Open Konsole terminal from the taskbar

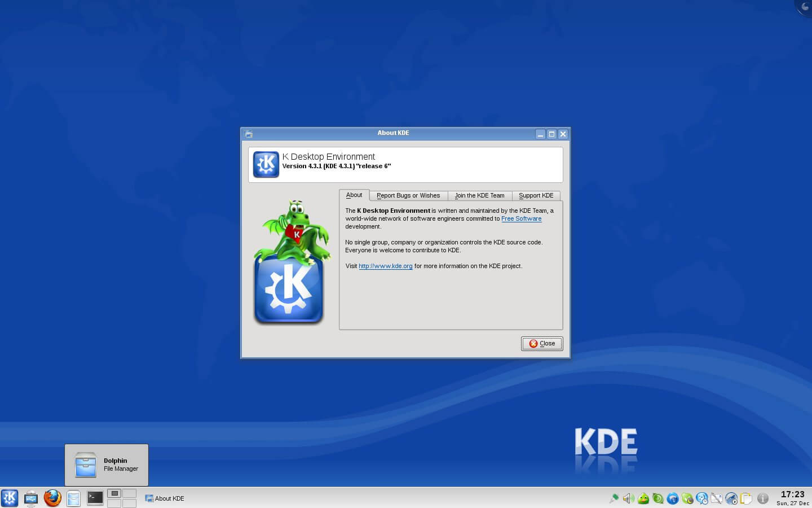[x=94, y=498]
